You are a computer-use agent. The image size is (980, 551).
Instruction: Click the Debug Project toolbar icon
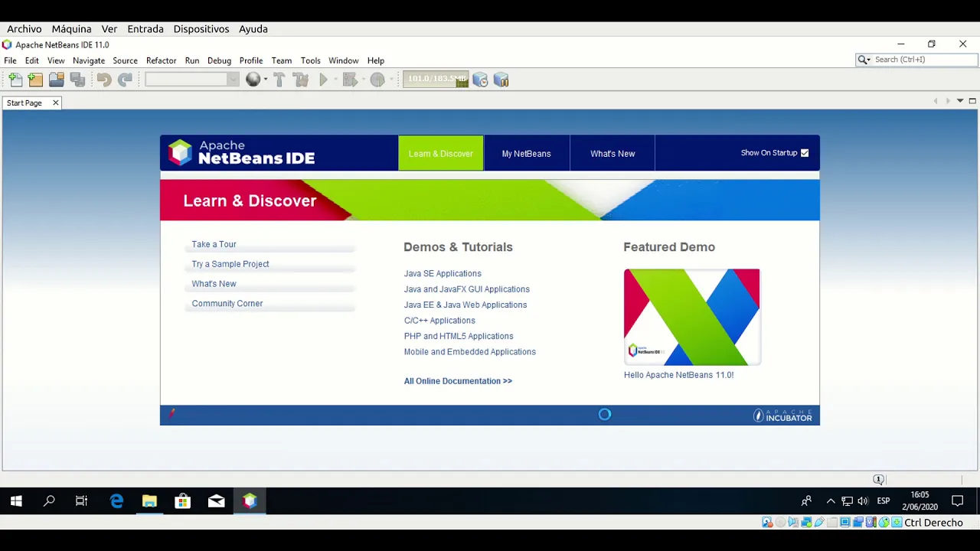pyautogui.click(x=349, y=80)
